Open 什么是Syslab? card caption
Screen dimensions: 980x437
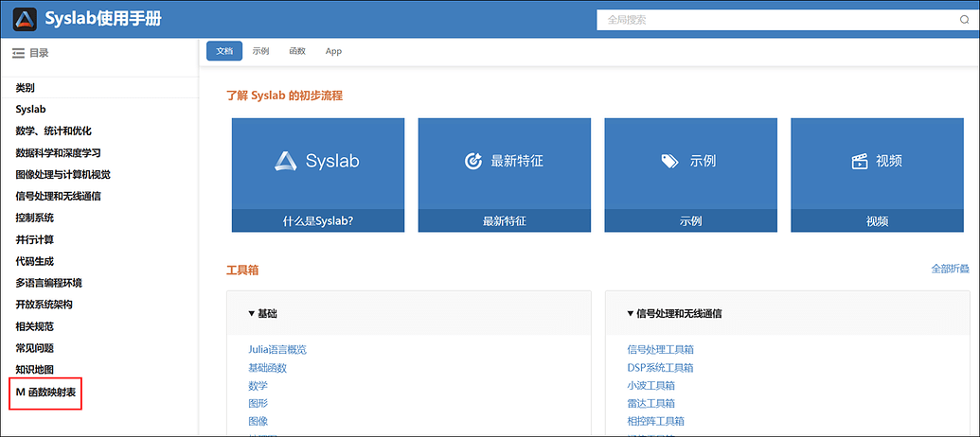point(318,221)
